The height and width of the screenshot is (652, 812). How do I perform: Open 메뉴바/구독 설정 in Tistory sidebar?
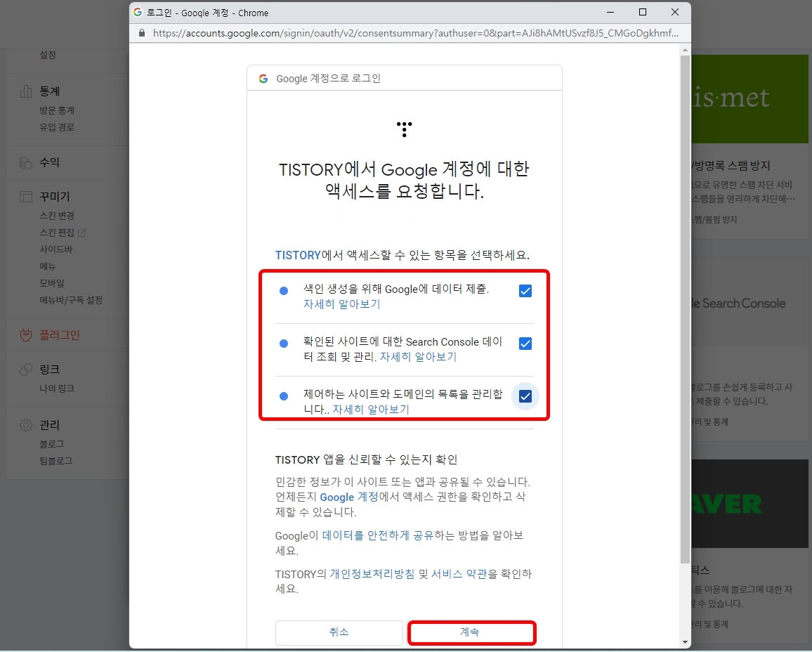click(x=71, y=301)
